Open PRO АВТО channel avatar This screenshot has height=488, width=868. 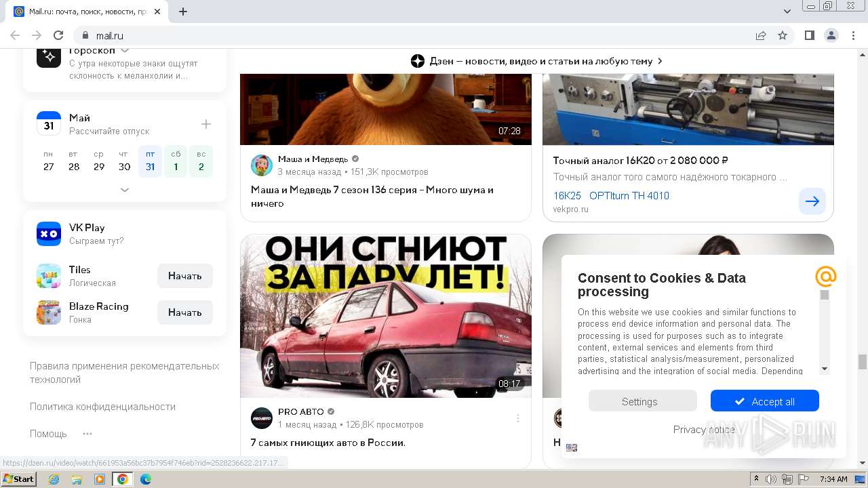[x=262, y=418]
